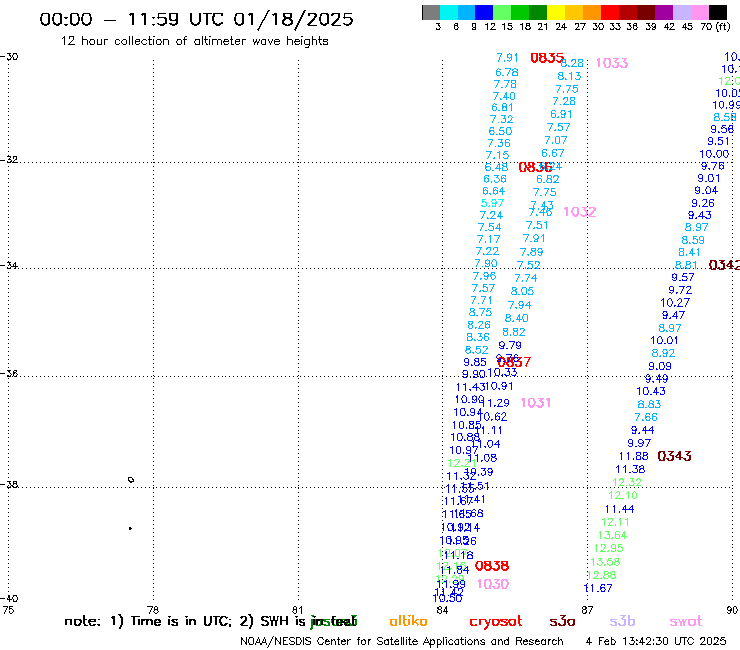Click the latitude axis label -34
740x650 pixels.
(x=9, y=265)
